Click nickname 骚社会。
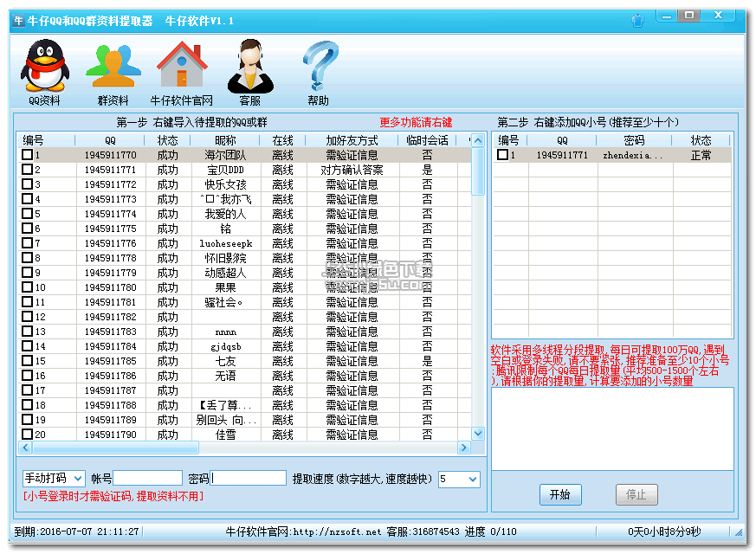756x554 pixels. [224, 302]
